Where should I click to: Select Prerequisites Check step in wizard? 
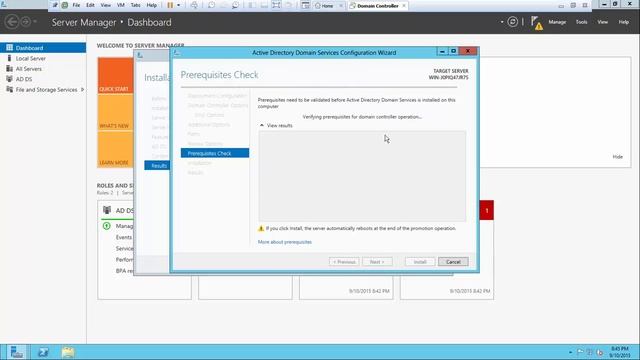coord(215,153)
